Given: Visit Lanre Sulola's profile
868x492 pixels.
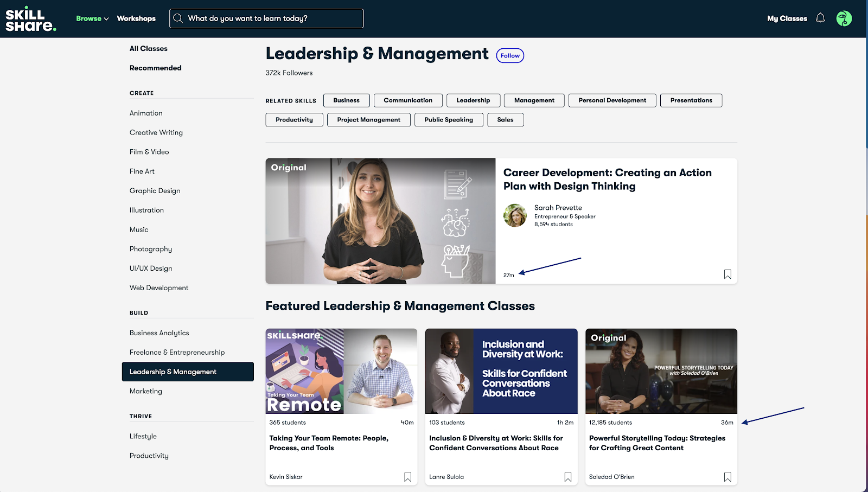Looking at the screenshot, I should (x=446, y=477).
